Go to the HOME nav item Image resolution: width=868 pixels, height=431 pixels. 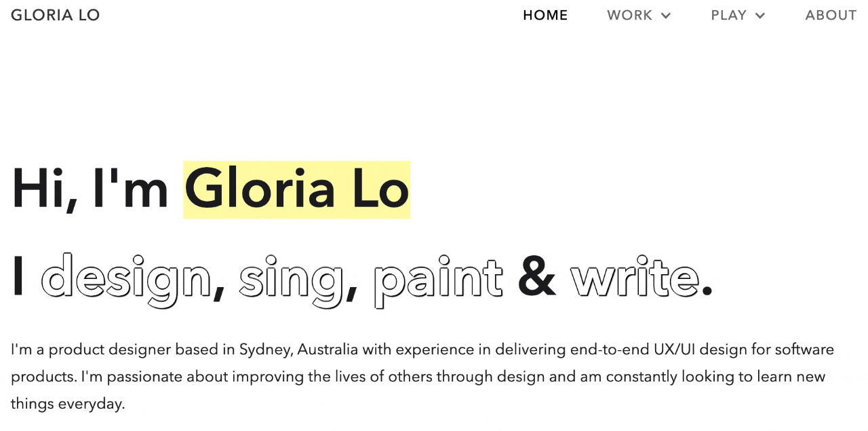click(545, 15)
